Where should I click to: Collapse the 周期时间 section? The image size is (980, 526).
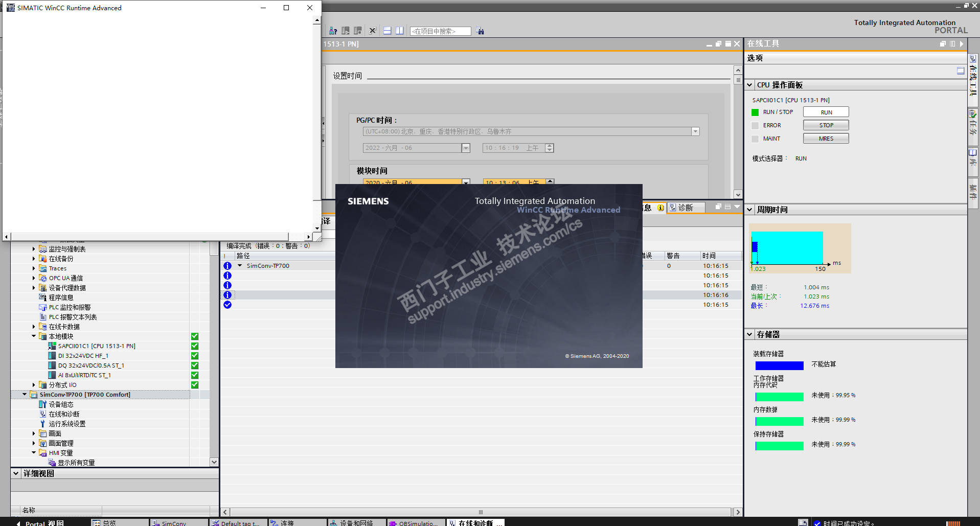click(x=749, y=210)
